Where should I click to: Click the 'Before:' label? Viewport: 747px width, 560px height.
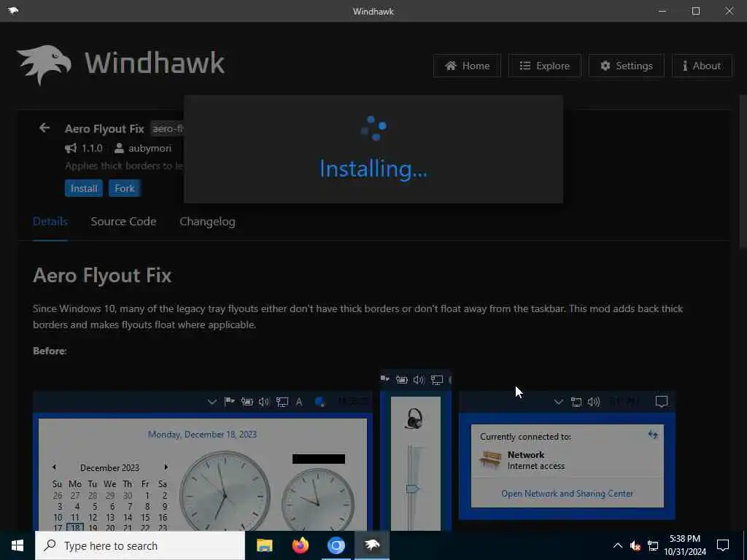click(x=50, y=351)
